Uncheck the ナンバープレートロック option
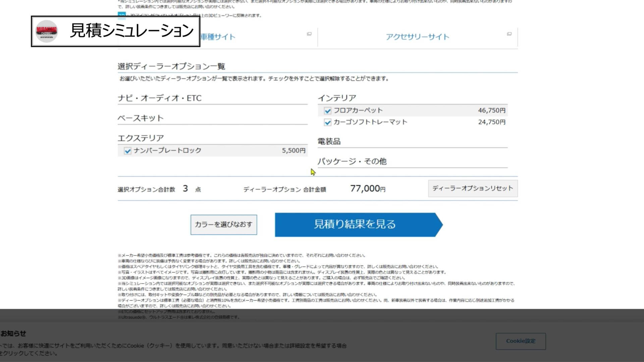Image resolution: width=644 pixels, height=362 pixels. 127,151
